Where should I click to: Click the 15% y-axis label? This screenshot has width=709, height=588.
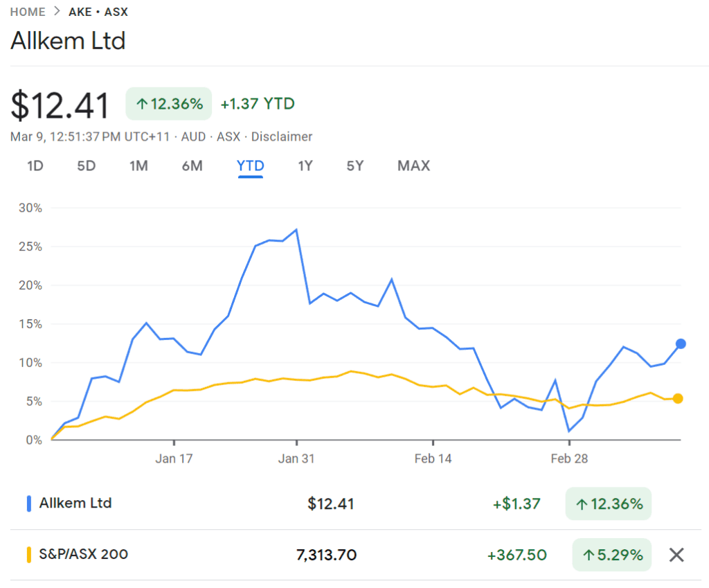point(30,324)
